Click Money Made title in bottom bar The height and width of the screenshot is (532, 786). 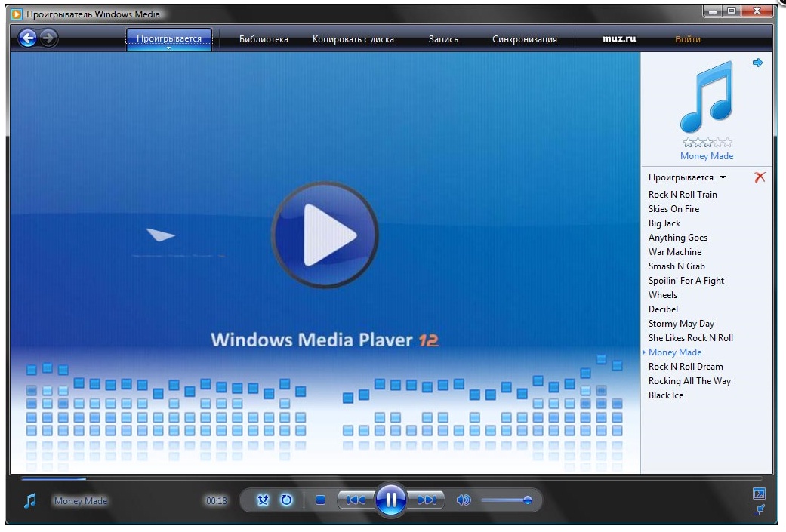tap(81, 500)
